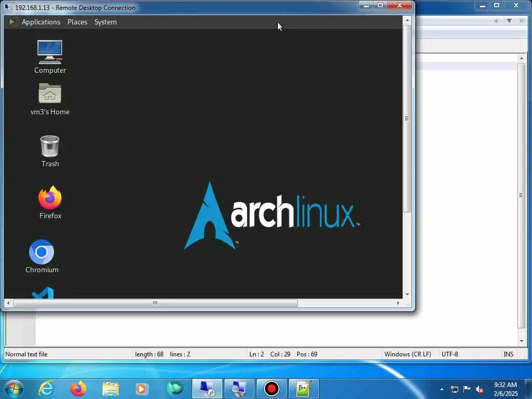Switch to Remote Desktop Connection taskbar button

tap(207, 389)
